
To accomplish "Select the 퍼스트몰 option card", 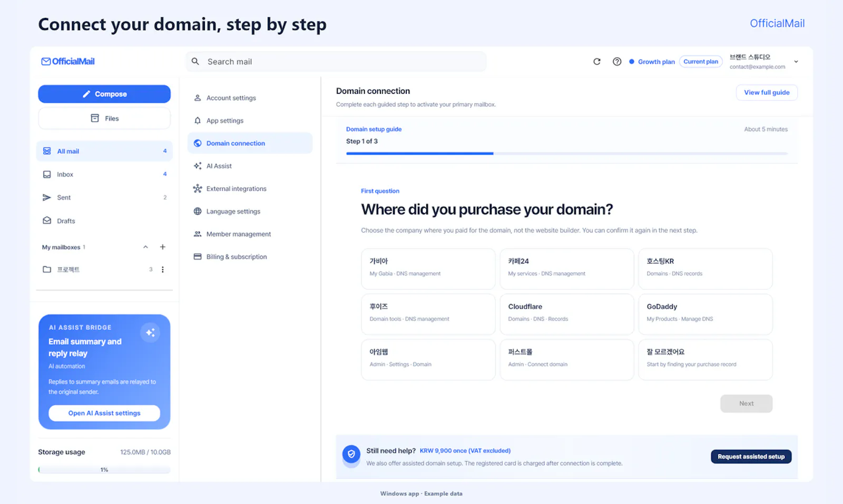I will point(567,360).
